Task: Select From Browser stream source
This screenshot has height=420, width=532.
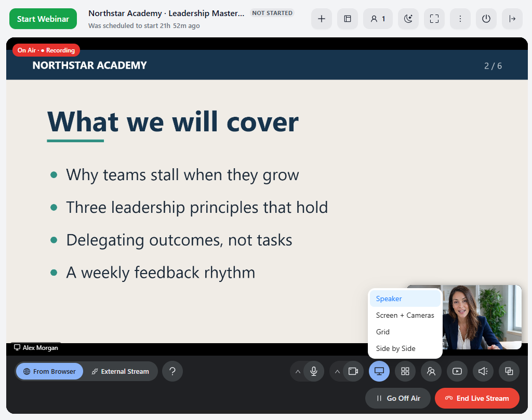Action: [49, 372]
